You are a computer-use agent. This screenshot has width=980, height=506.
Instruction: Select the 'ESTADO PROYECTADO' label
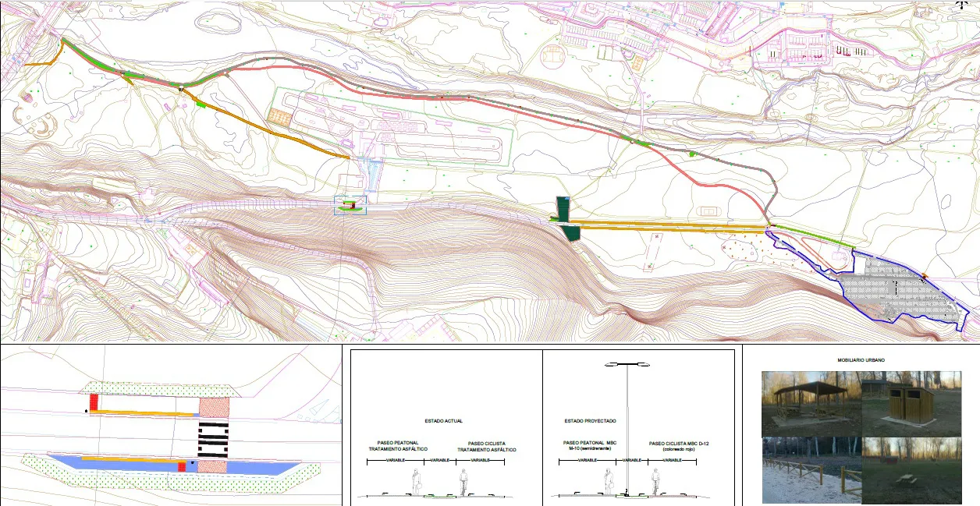click(x=590, y=421)
